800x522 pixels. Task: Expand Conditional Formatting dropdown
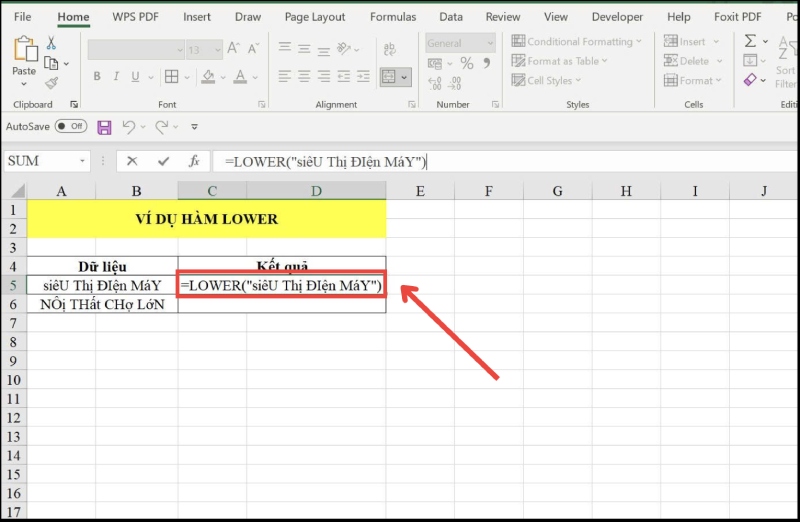coord(639,42)
